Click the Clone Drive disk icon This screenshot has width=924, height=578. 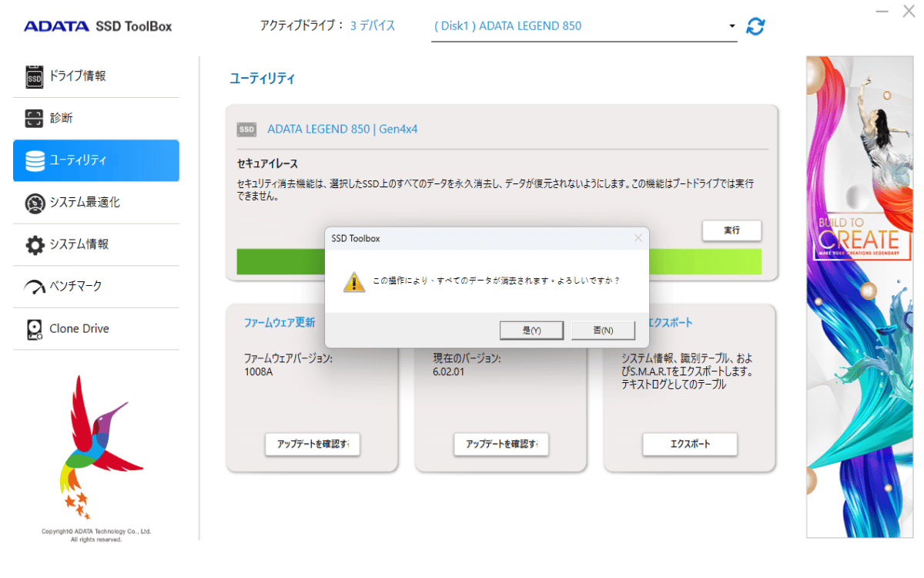[35, 329]
